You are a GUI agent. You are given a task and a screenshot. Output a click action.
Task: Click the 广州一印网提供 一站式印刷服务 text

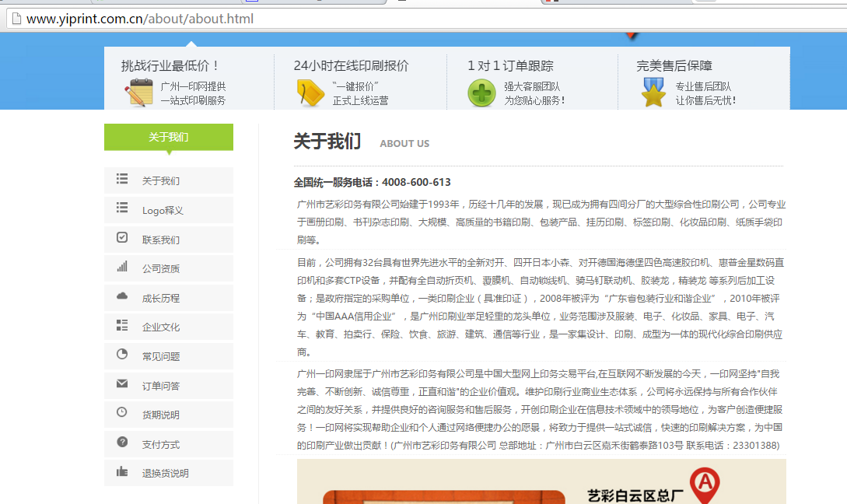pyautogui.click(x=193, y=93)
